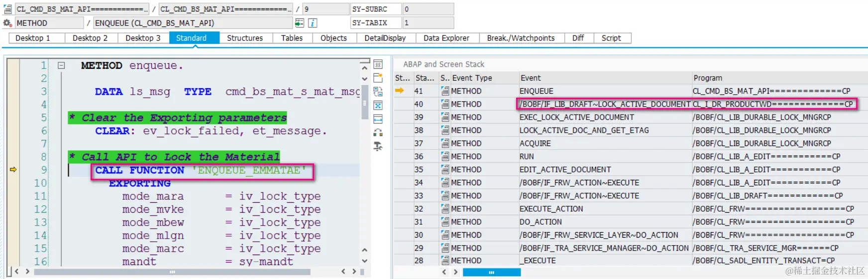Click the METHOD icon in stack row 40
868x279 pixels.
tap(445, 104)
